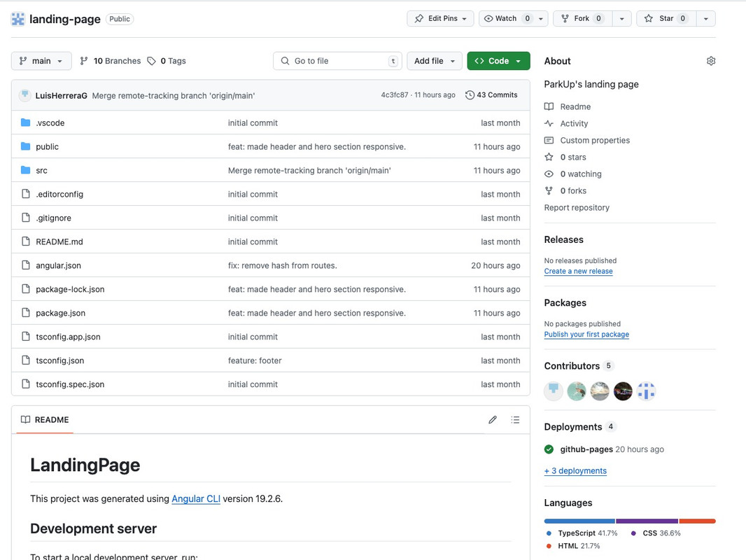This screenshot has width=746, height=560.
Task: Click the search icon in Go to file
Action: pyautogui.click(x=285, y=61)
